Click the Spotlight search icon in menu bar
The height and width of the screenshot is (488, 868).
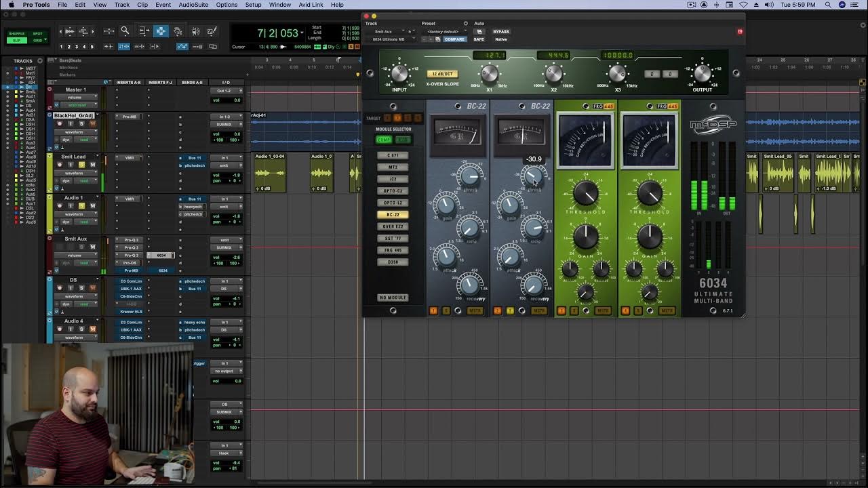coord(828,5)
